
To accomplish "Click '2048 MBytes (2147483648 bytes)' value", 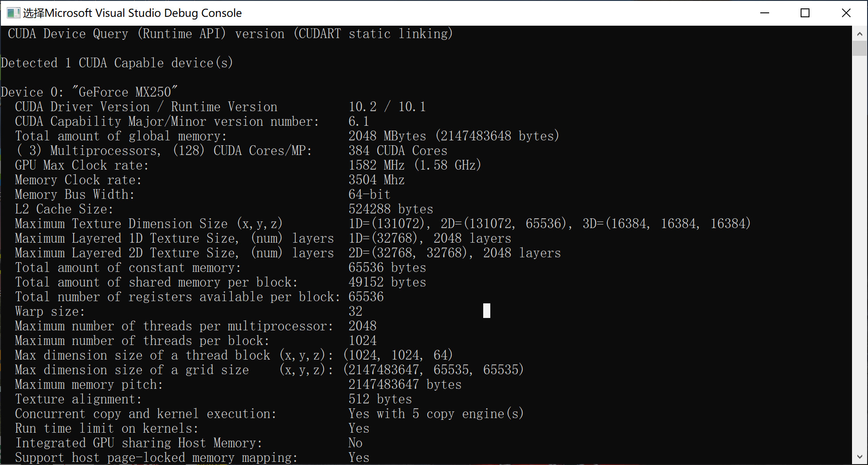I will click(454, 136).
